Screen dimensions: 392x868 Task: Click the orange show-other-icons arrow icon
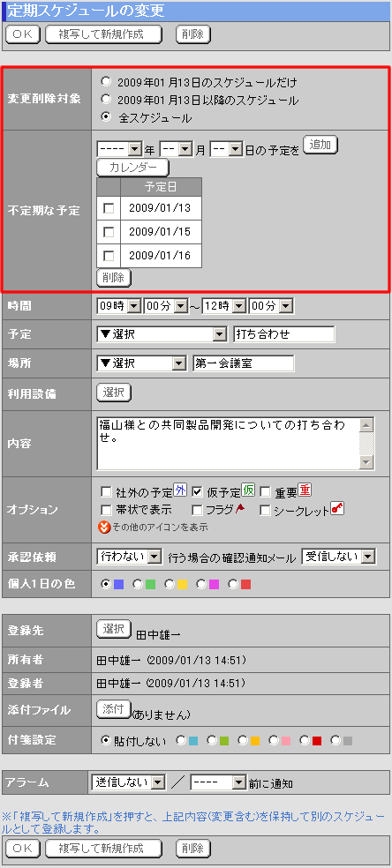click(104, 527)
